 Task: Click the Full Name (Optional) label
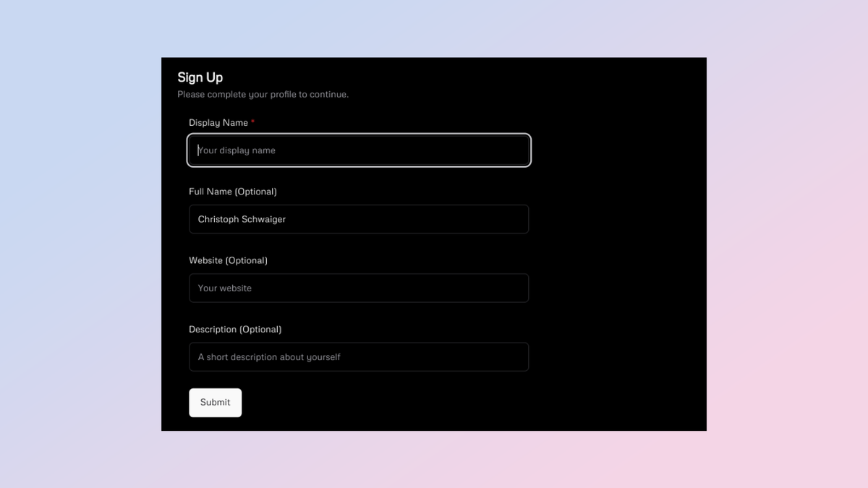232,191
